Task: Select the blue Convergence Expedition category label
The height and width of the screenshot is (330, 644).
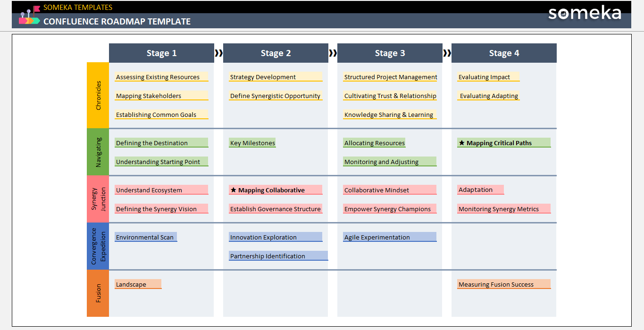Action: [x=98, y=246]
